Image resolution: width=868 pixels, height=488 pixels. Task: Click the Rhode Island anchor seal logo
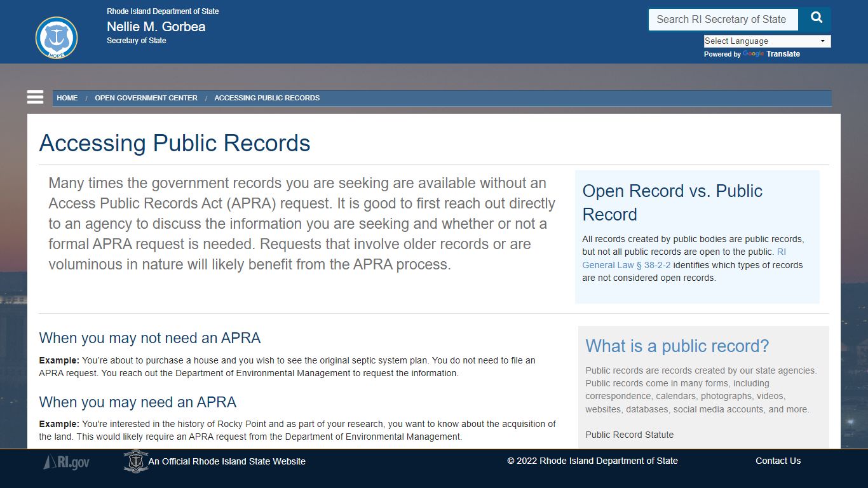pos(57,38)
